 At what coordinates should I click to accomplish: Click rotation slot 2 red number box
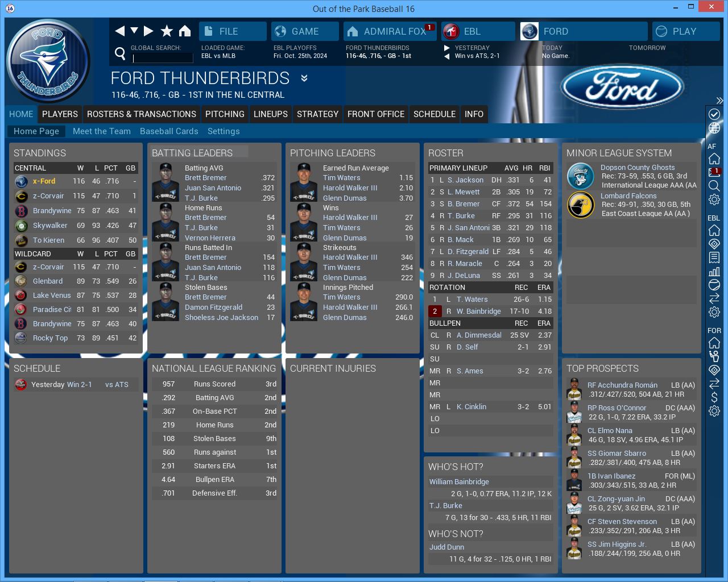(x=435, y=311)
